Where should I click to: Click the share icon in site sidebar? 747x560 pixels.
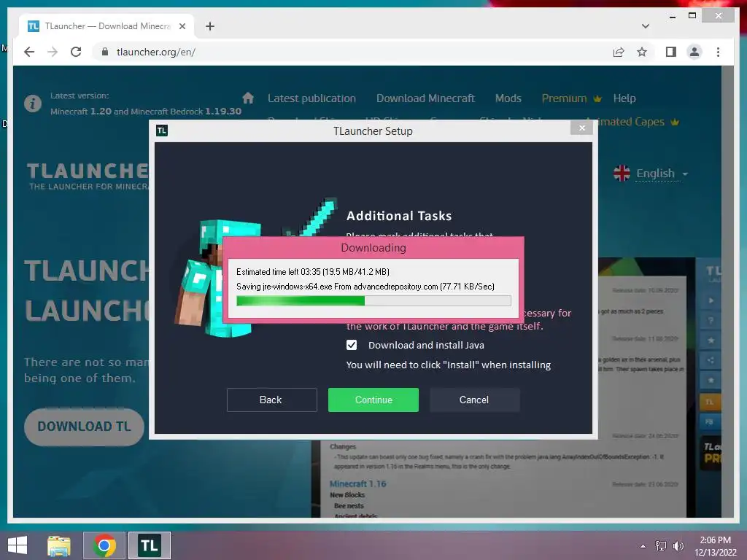pos(711,360)
